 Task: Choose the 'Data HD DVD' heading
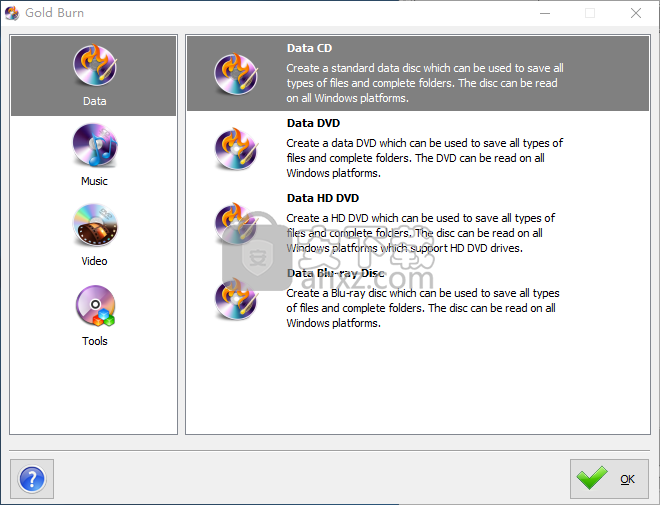tap(323, 198)
